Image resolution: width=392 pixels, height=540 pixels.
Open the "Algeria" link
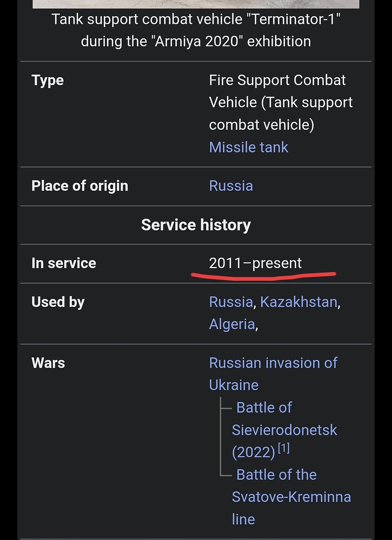pyautogui.click(x=231, y=324)
